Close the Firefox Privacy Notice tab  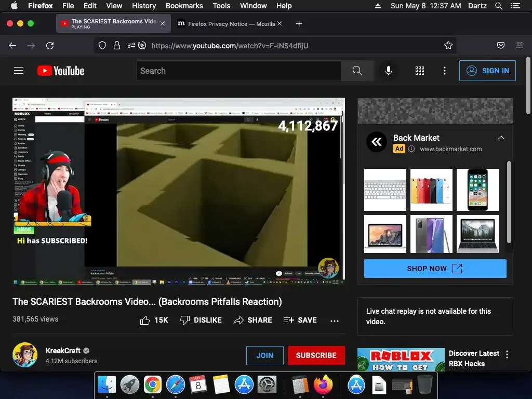280,23
